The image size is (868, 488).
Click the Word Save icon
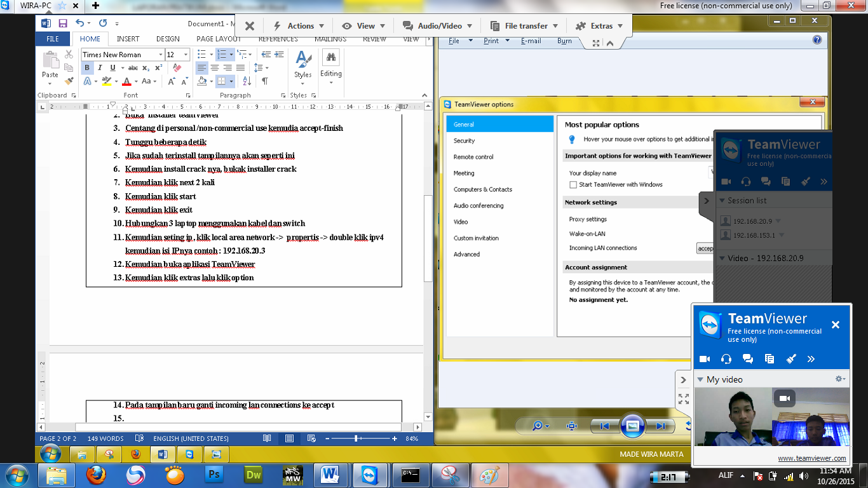pos(63,24)
